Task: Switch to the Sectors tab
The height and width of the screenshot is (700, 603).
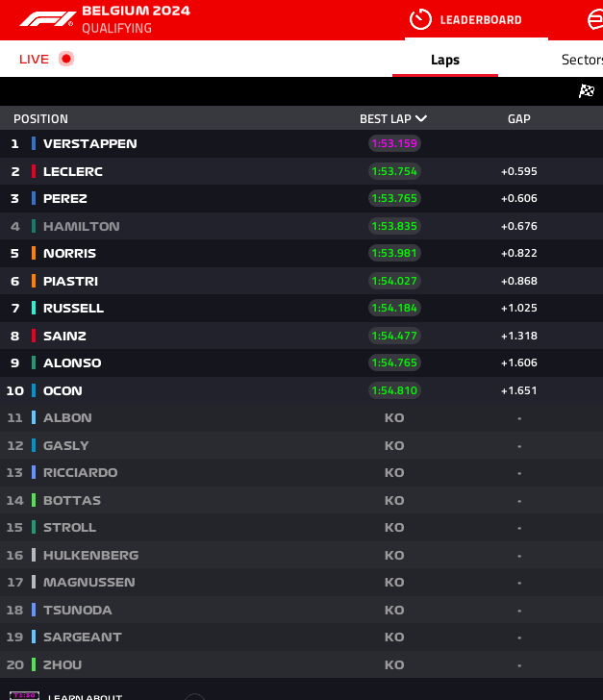Action: (582, 60)
